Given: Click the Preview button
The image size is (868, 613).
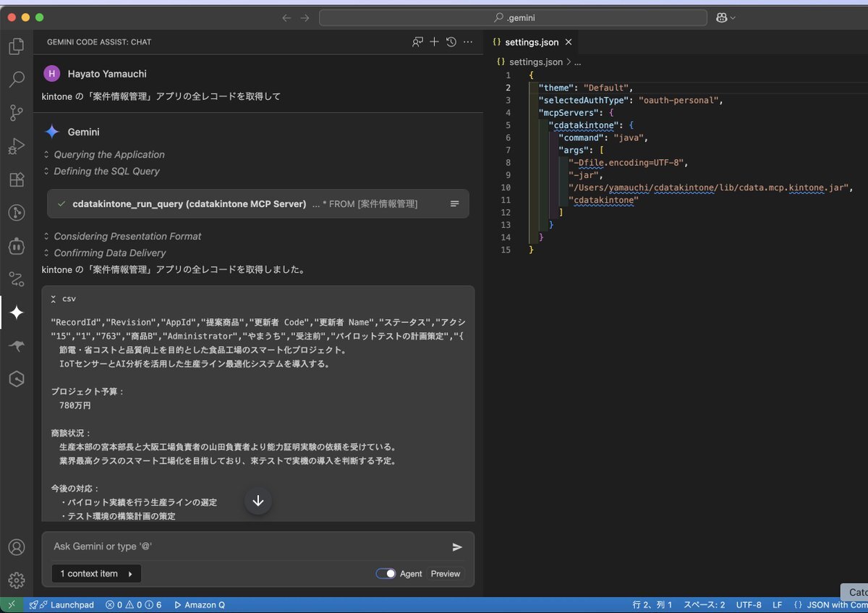Looking at the screenshot, I should pyautogui.click(x=446, y=573).
